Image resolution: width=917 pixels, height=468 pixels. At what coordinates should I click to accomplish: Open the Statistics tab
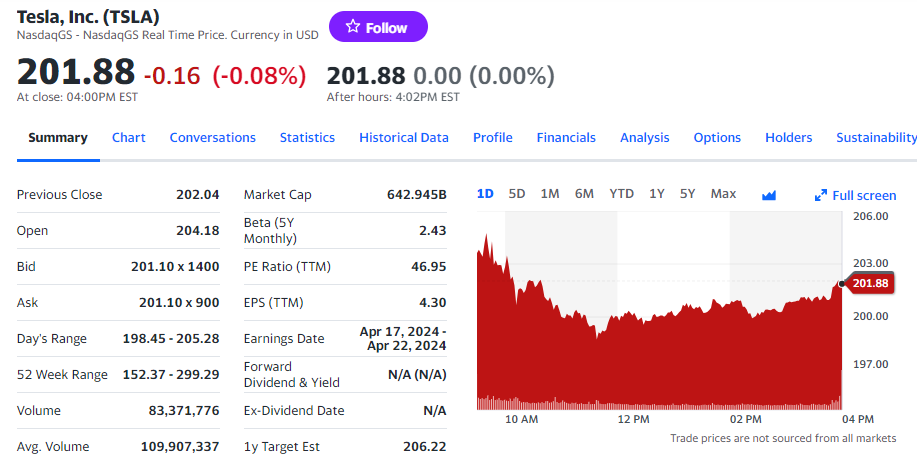pyautogui.click(x=307, y=138)
